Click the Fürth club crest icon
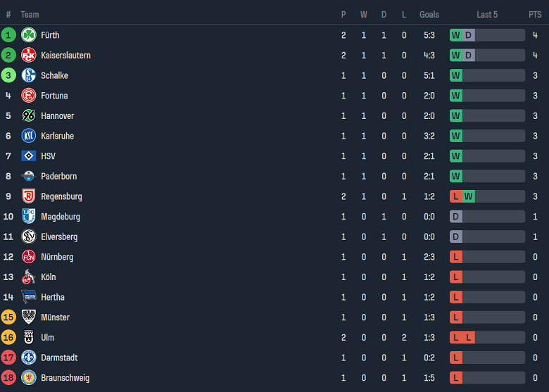Screen dimensions: 549x392 29,35
